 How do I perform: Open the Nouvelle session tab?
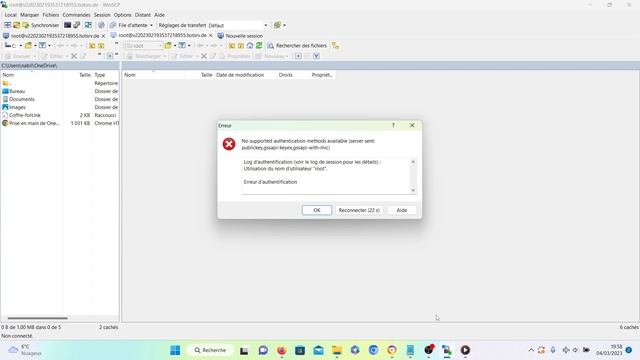click(x=240, y=36)
